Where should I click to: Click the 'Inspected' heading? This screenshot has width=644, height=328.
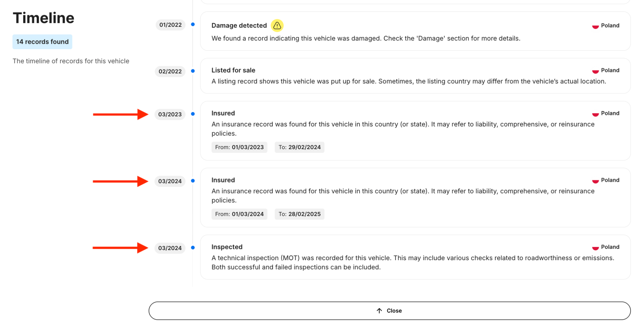[227, 247]
